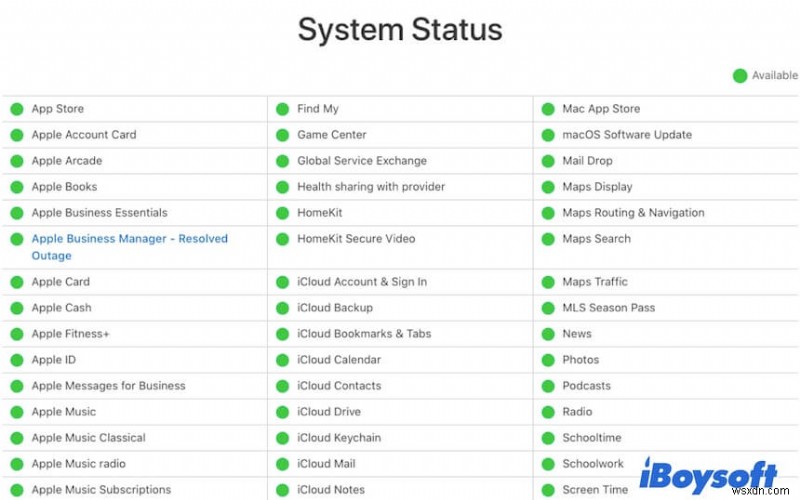800x500 pixels.
Task: Click the status dot next to iCloud Drive
Action: tap(283, 412)
